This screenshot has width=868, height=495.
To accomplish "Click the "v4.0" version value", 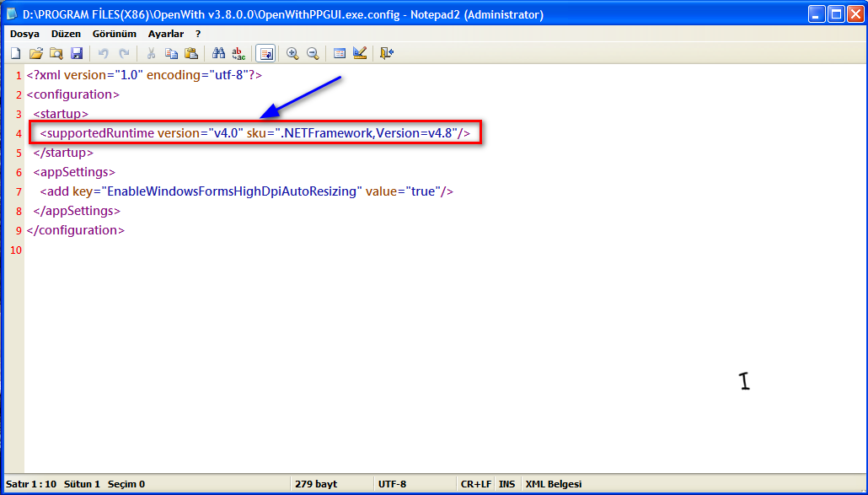I will tap(225, 133).
